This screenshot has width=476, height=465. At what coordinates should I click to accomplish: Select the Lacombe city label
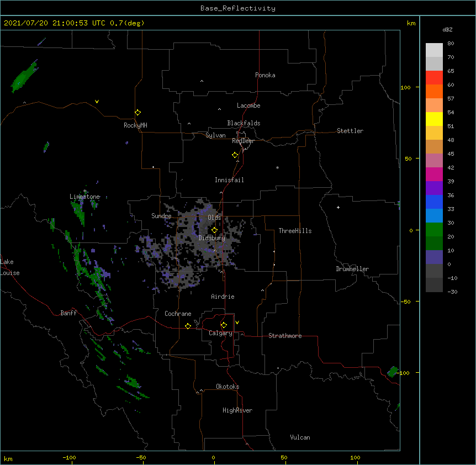click(248, 105)
